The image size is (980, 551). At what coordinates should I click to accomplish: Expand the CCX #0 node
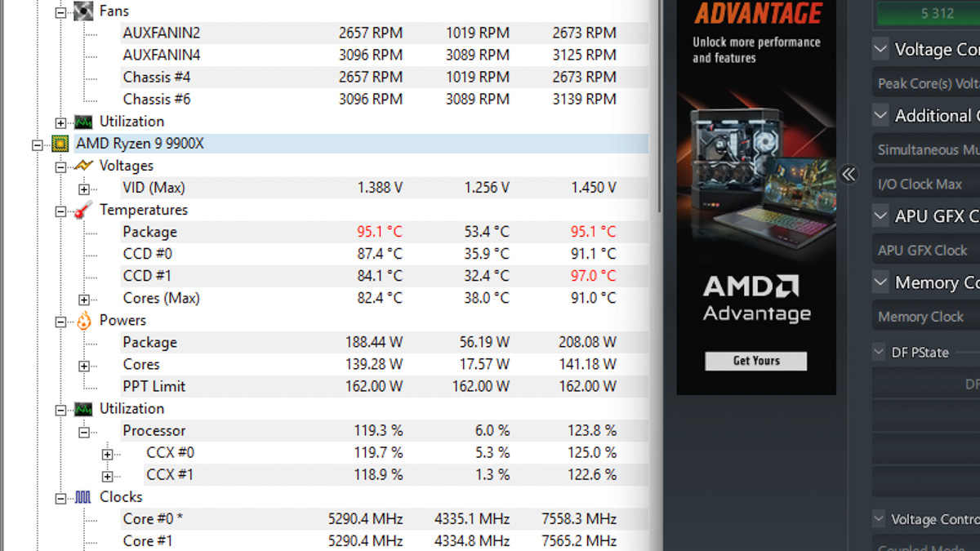[x=107, y=453]
